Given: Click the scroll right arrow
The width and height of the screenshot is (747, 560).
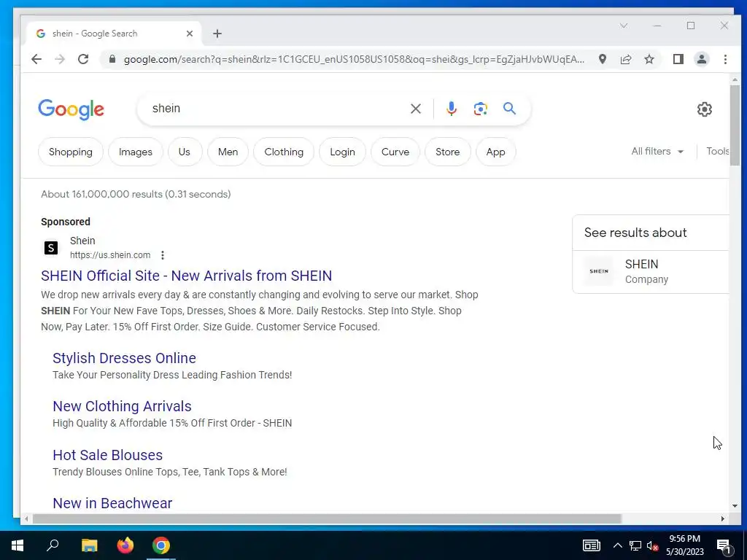Looking at the screenshot, I should (x=723, y=518).
